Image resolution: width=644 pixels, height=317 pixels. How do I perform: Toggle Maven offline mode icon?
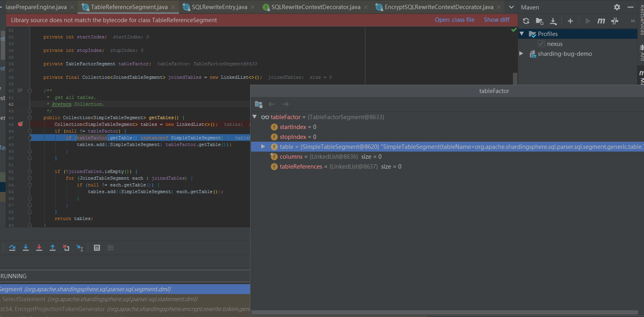[x=615, y=21]
